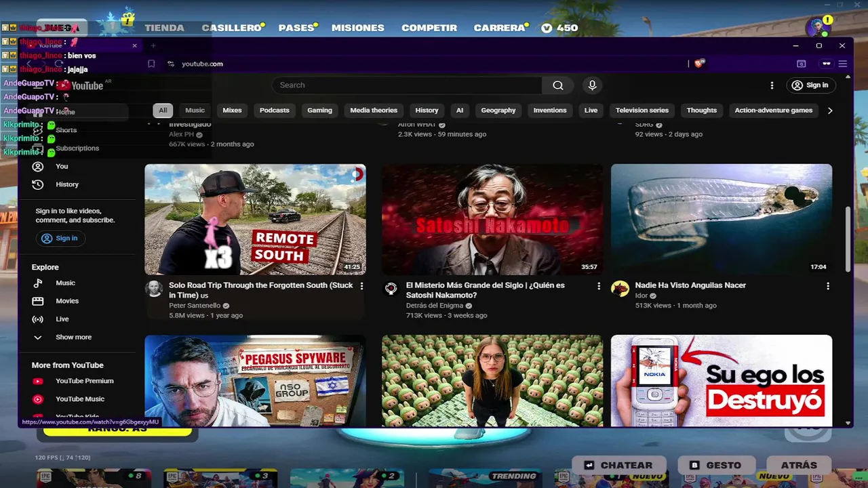Select the Geography filter chip
868x488 pixels.
[x=498, y=110]
